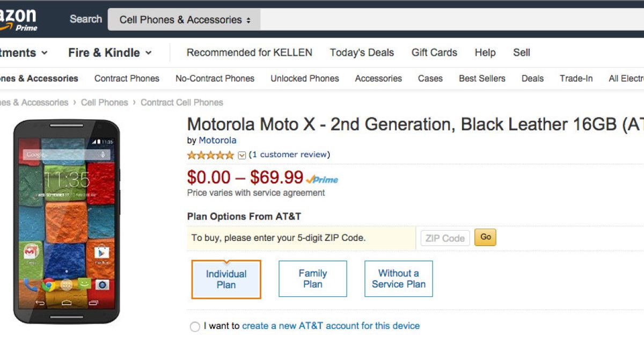
Task: Open the star rating breakdown arrow
Action: [x=241, y=155]
